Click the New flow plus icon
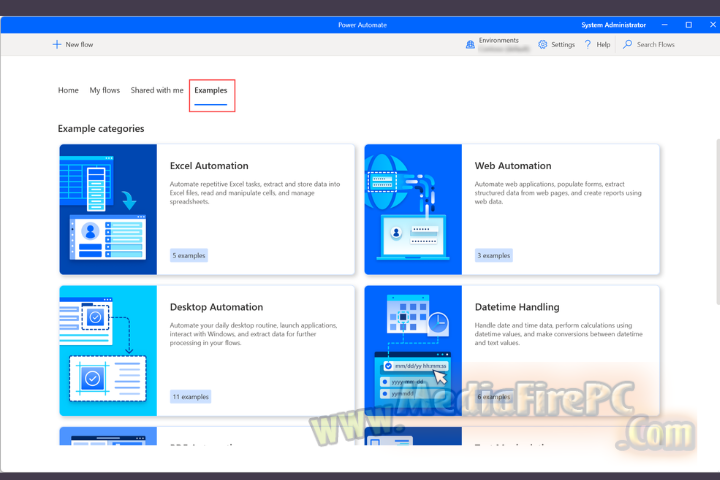The width and height of the screenshot is (720, 480). coord(56,45)
